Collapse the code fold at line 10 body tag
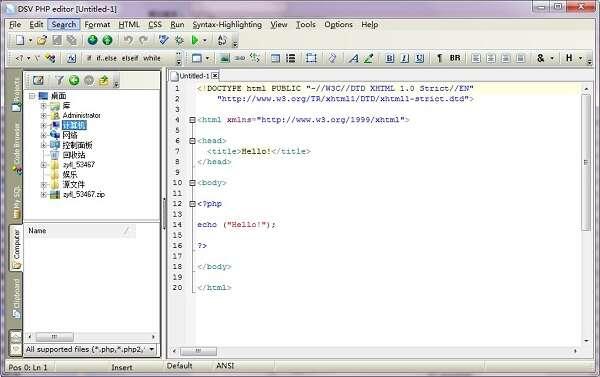 point(192,183)
